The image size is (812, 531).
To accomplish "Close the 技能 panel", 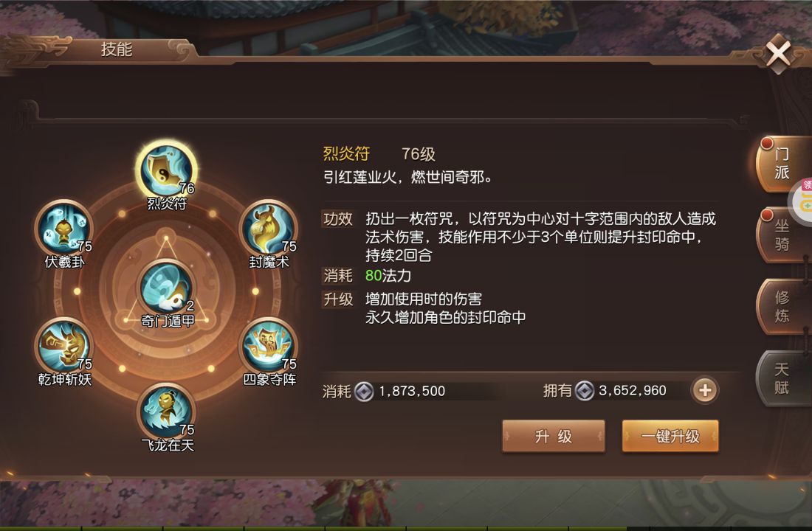I will click(x=778, y=53).
